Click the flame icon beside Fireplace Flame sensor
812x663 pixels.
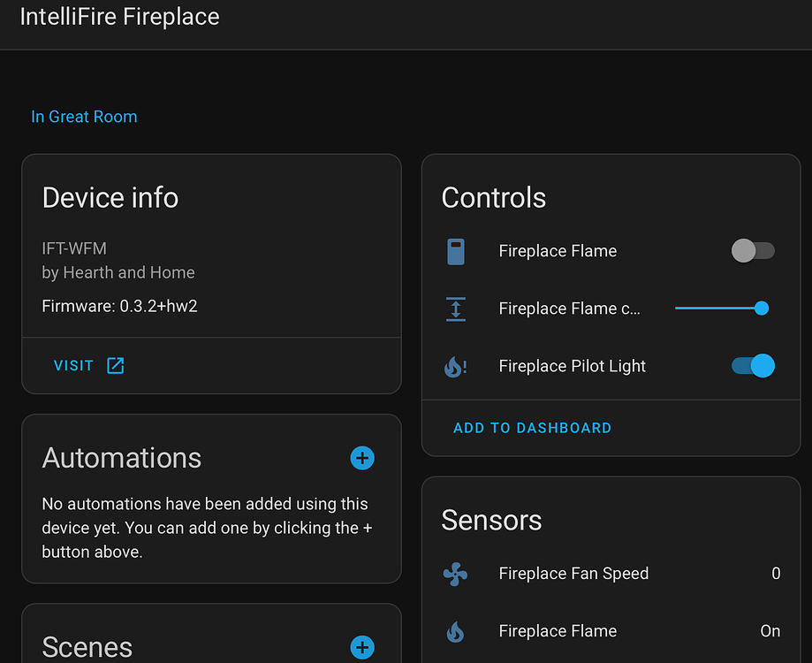[x=455, y=631]
